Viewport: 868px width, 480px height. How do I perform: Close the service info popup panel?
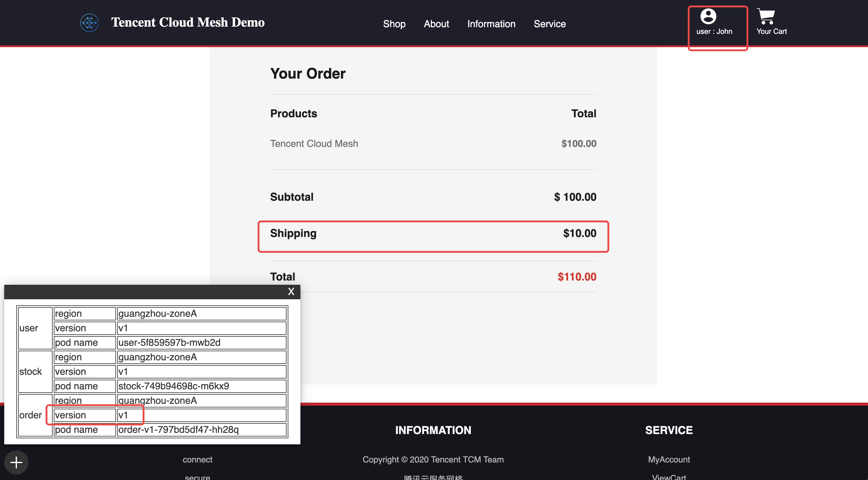coord(291,292)
